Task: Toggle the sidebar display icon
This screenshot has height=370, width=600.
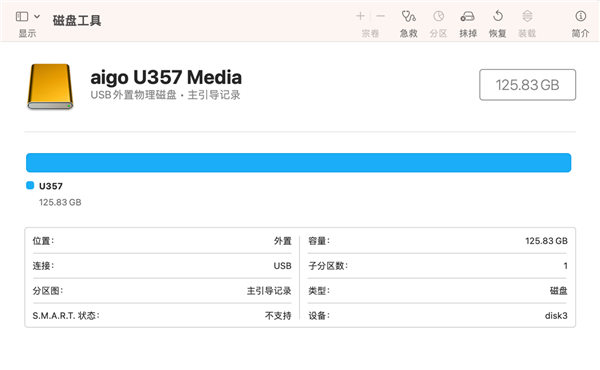Action: pos(22,16)
